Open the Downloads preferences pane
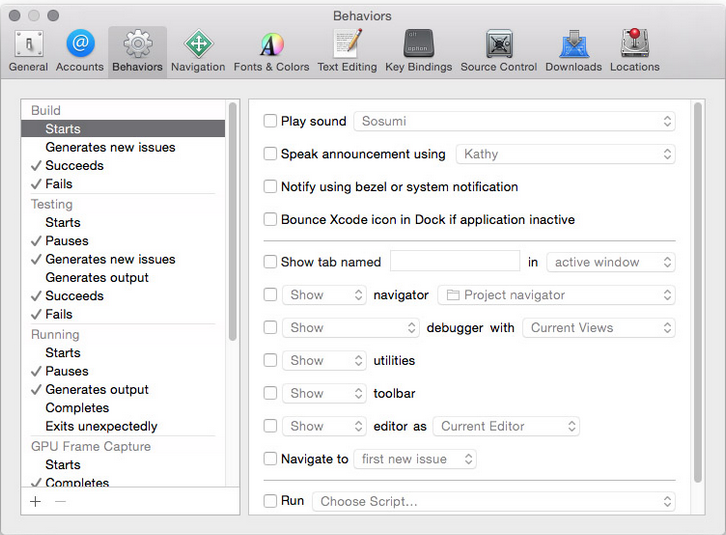Viewport: 726px width, 535px height. (x=573, y=51)
